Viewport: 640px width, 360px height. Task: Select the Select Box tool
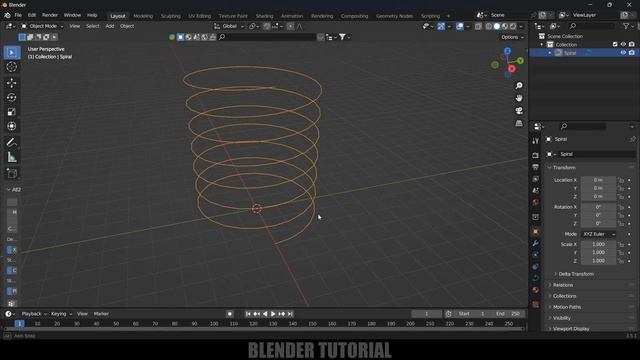tap(11, 53)
